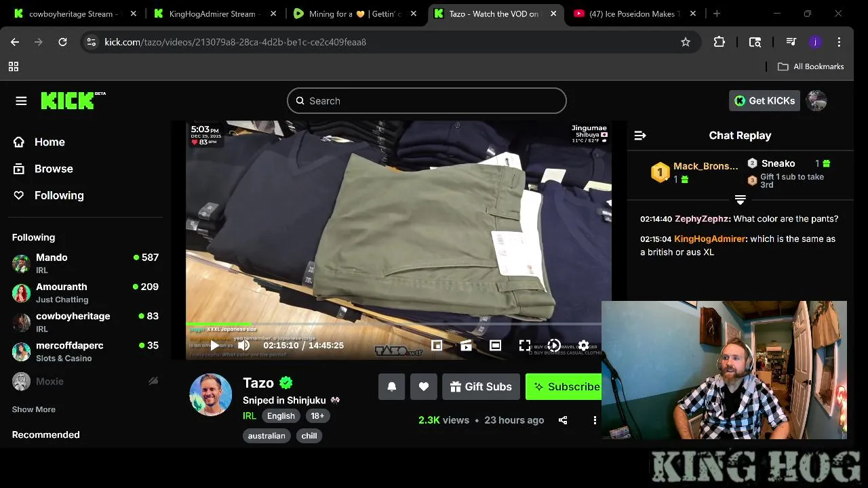Click the Gift Subs button
Viewport: 868px width, 488px height.
(x=481, y=386)
